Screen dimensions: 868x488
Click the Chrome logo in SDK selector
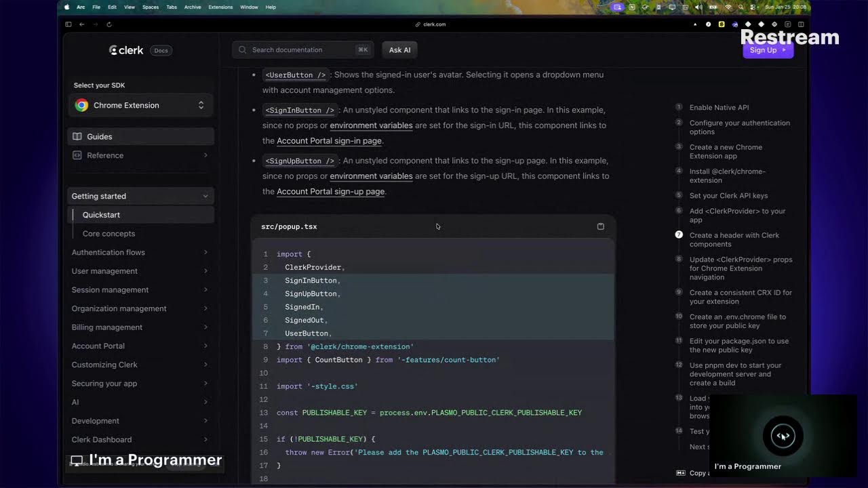pos(81,105)
